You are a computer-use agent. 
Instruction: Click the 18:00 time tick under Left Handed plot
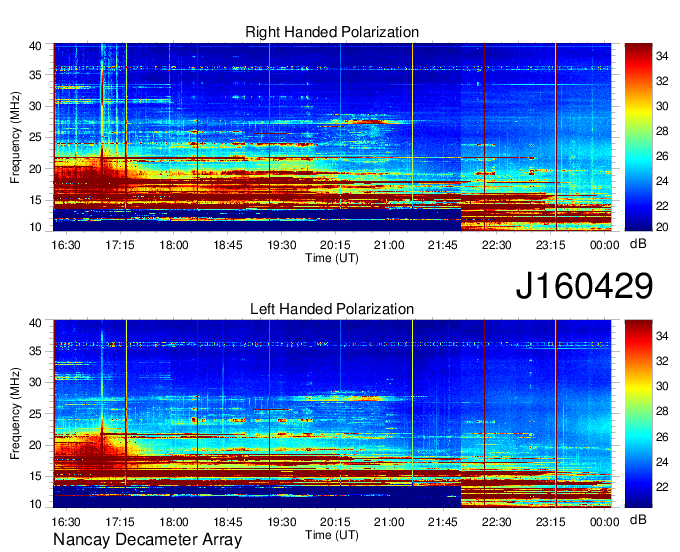tap(173, 522)
